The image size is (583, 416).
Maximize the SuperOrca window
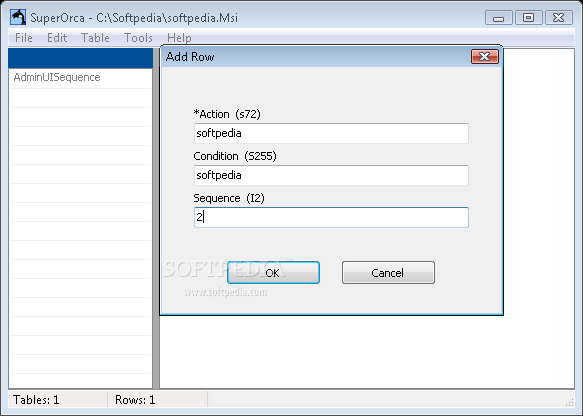(528, 17)
